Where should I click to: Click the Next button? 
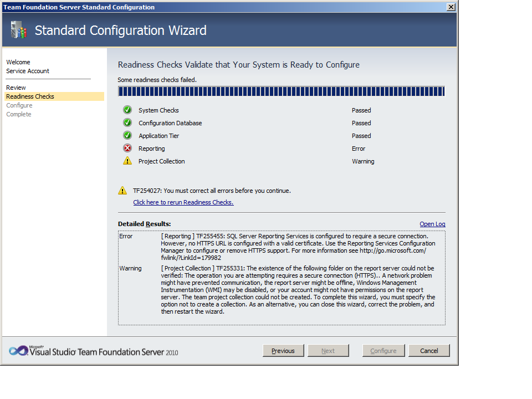(x=328, y=351)
